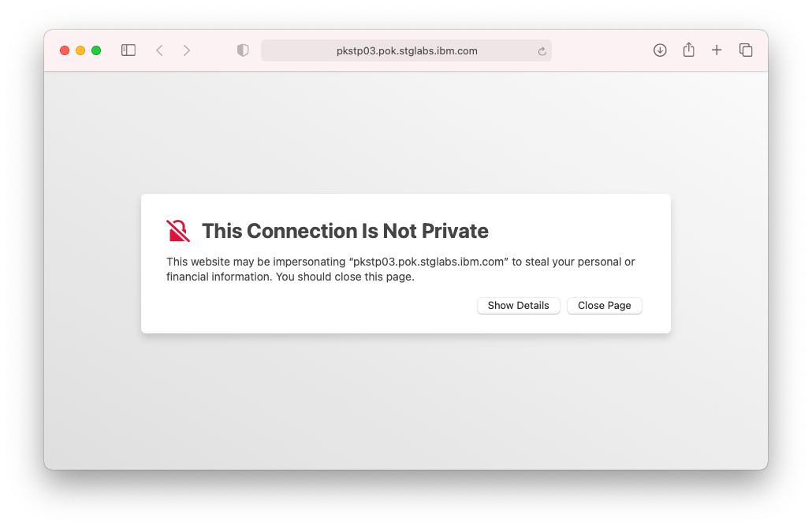Show the tab overview

pos(745,50)
